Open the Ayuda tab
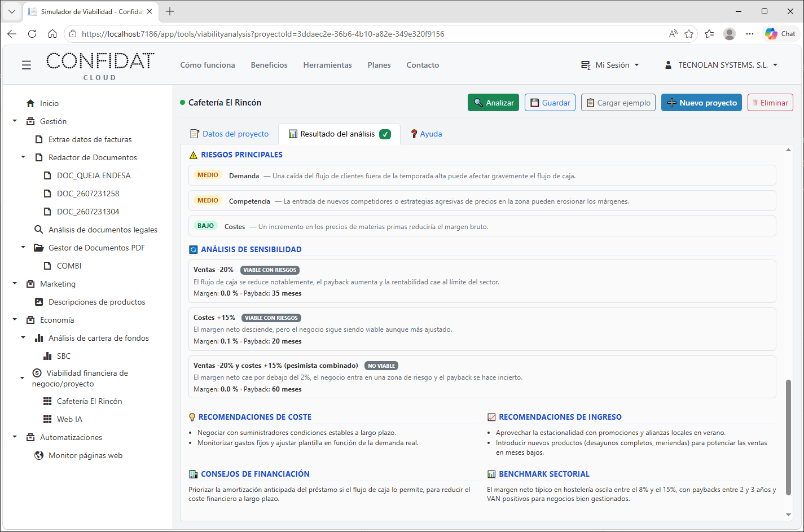 coord(426,134)
